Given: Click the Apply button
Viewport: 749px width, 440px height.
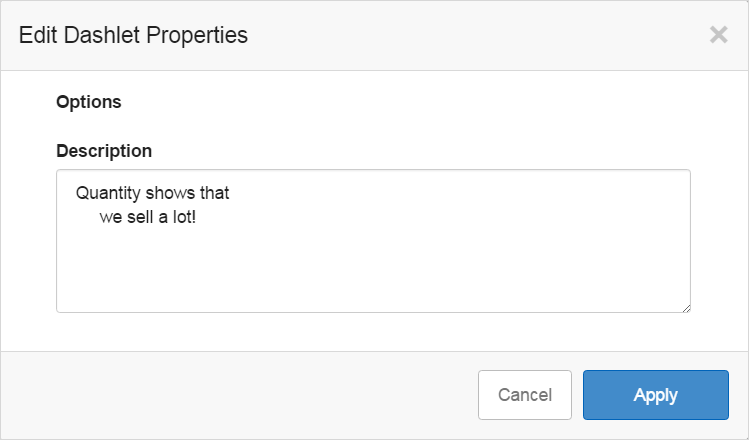Looking at the screenshot, I should [x=655, y=395].
